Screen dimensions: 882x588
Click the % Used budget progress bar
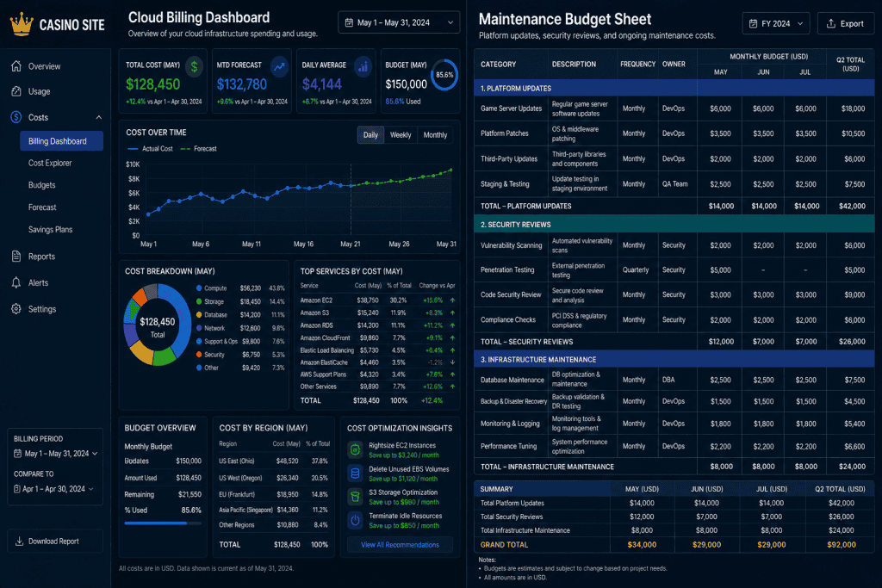pyautogui.click(x=163, y=523)
